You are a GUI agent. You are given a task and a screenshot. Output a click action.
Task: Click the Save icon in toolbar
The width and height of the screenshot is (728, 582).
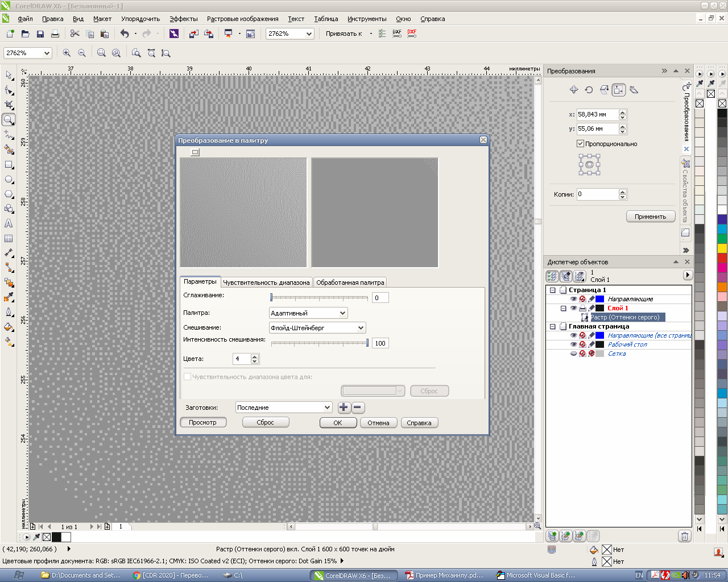click(x=40, y=34)
